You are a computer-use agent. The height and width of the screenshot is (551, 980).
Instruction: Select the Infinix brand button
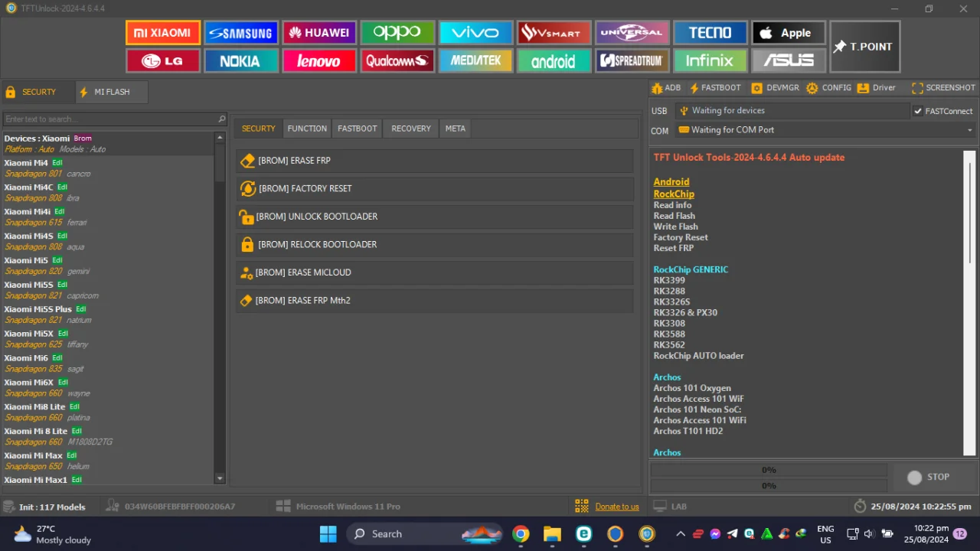tap(710, 60)
